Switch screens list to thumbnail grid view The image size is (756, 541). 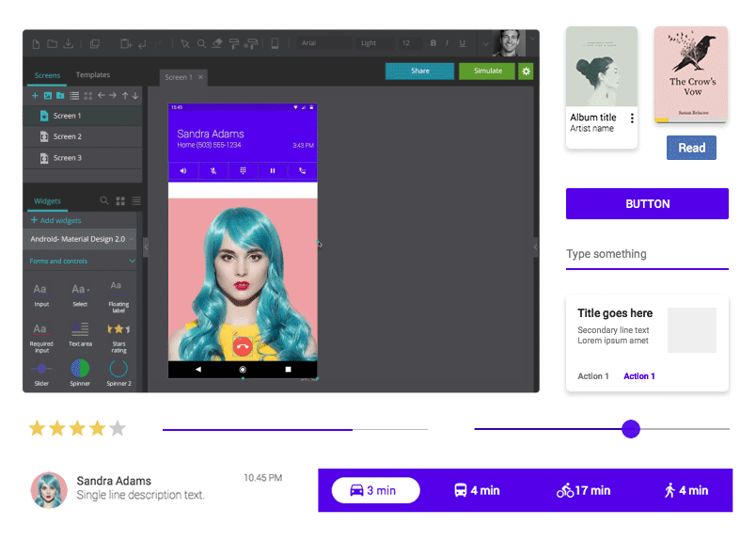pyautogui.click(x=87, y=96)
